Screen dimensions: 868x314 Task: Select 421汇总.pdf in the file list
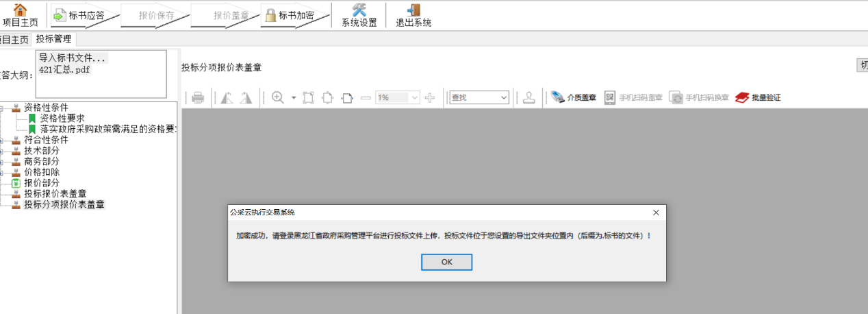tap(64, 69)
